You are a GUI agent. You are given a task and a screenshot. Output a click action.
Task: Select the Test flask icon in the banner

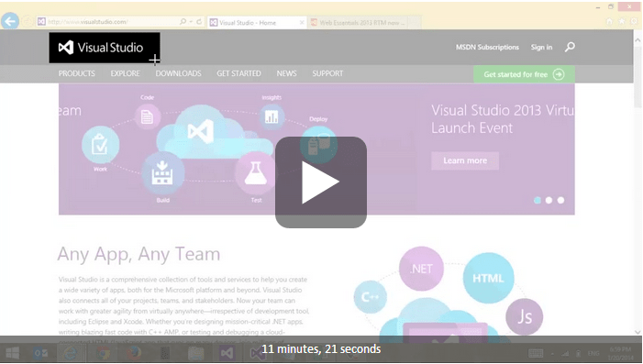click(x=256, y=172)
